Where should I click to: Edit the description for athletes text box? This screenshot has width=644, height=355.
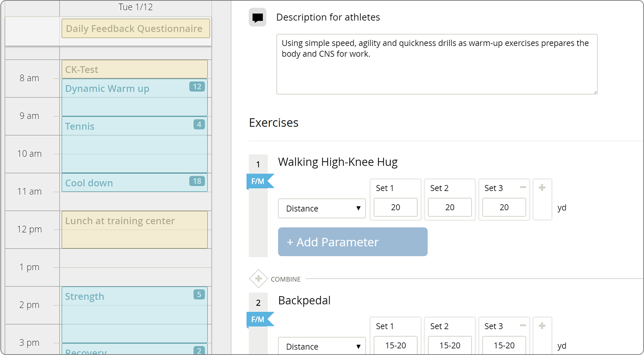pyautogui.click(x=436, y=64)
